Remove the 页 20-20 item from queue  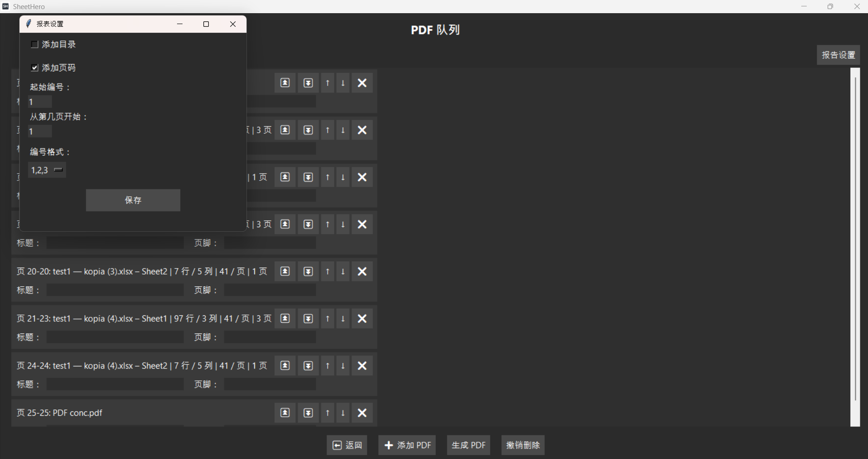(x=362, y=272)
